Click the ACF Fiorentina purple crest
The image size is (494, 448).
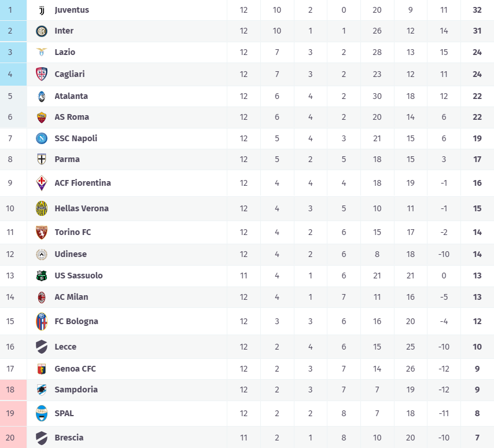(41, 183)
